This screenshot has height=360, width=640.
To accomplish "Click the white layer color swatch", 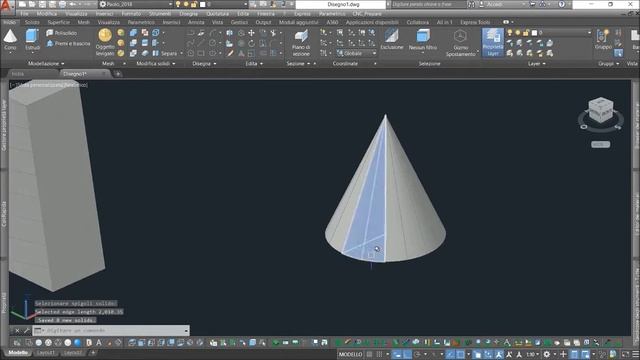I will [x=534, y=32].
